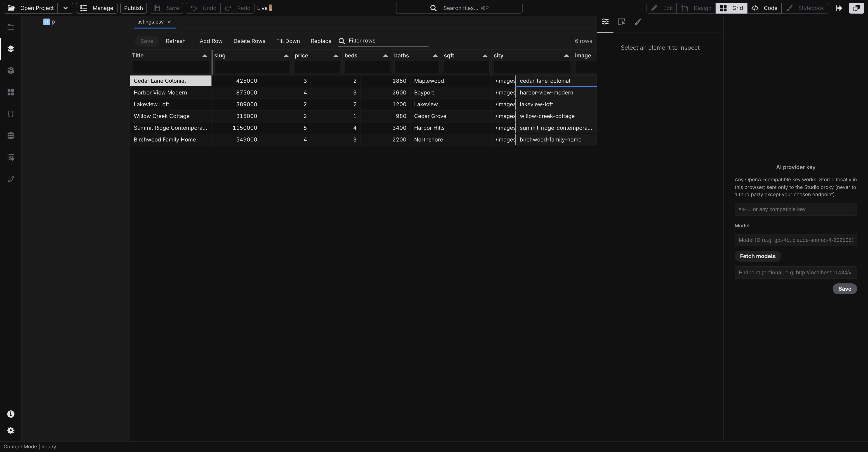The width and height of the screenshot is (868, 452).
Task: Open the files folder sidebar icon
Action: [11, 27]
